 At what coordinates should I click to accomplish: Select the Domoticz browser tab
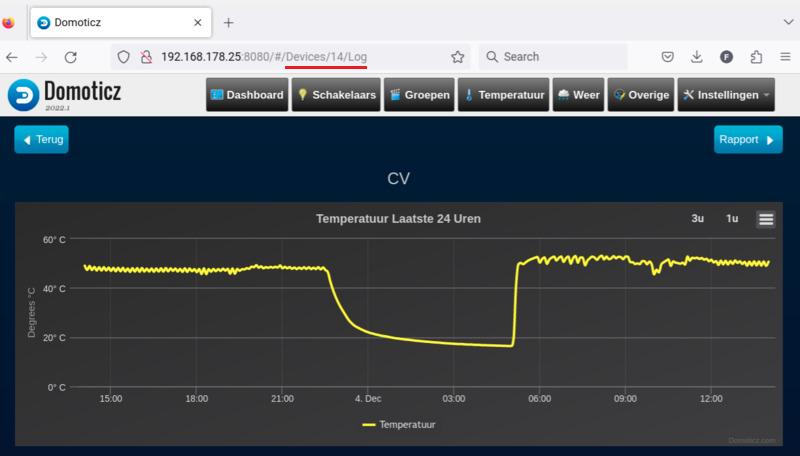(121, 22)
